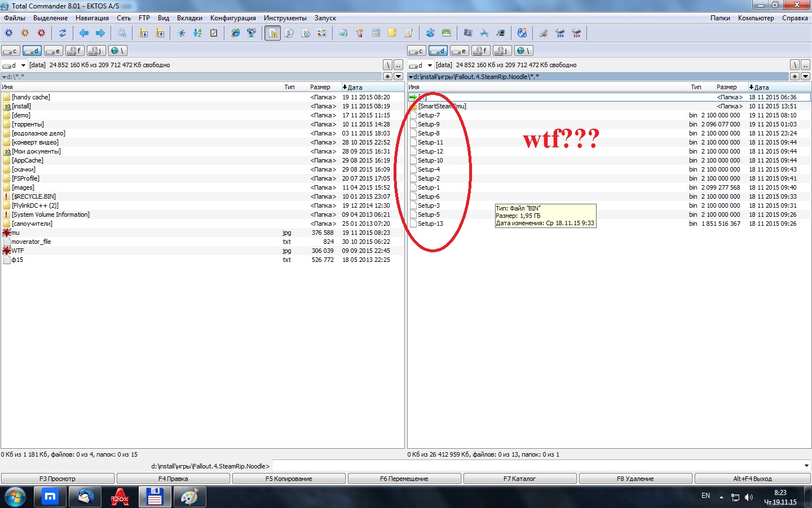Viewport: 812px width, 508px height.
Task: Expand right panel directory history arrow
Action: [805, 76]
